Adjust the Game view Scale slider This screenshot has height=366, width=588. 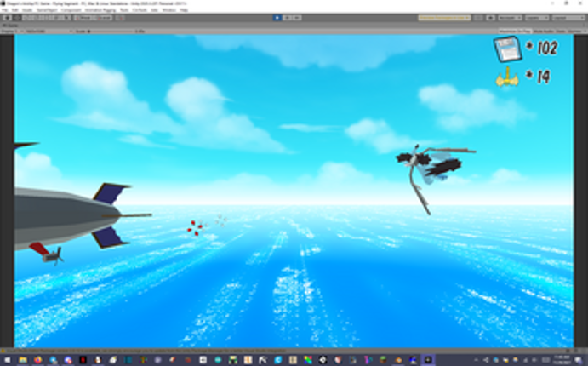pos(111,31)
